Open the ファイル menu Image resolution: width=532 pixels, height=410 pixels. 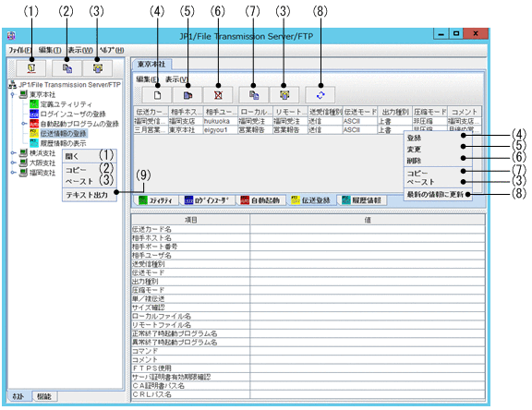click(x=19, y=50)
